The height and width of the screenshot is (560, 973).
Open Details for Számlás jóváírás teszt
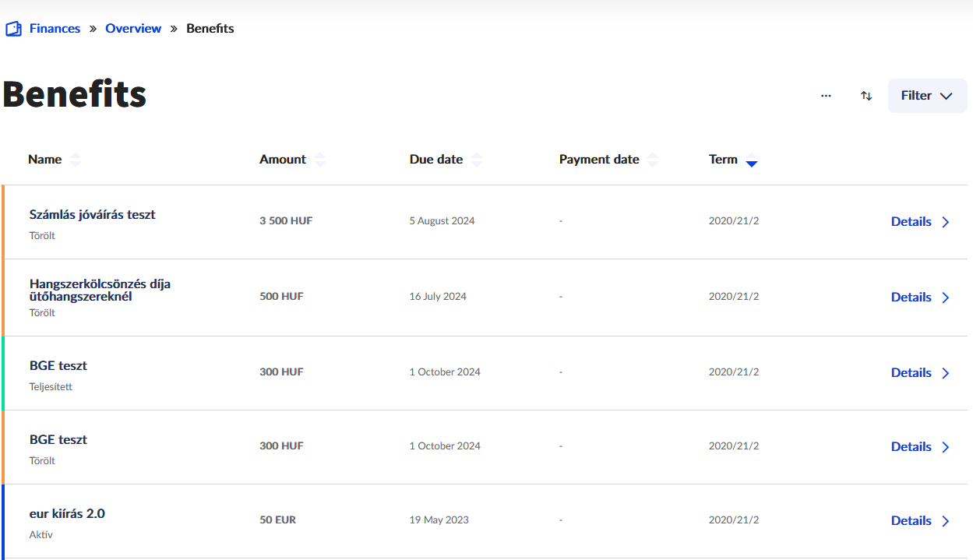tap(911, 222)
